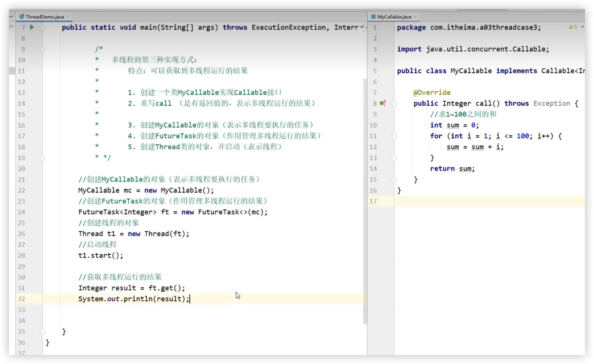
Task: Click line number 17 in MyCallable gutter
Action: (x=373, y=201)
